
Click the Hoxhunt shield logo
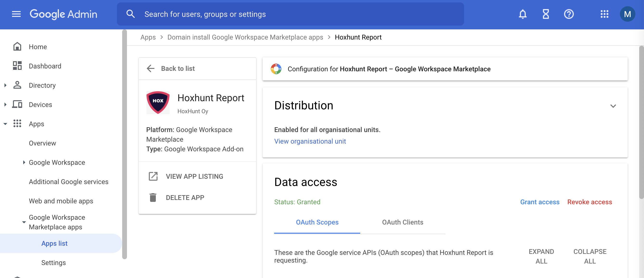(x=158, y=102)
